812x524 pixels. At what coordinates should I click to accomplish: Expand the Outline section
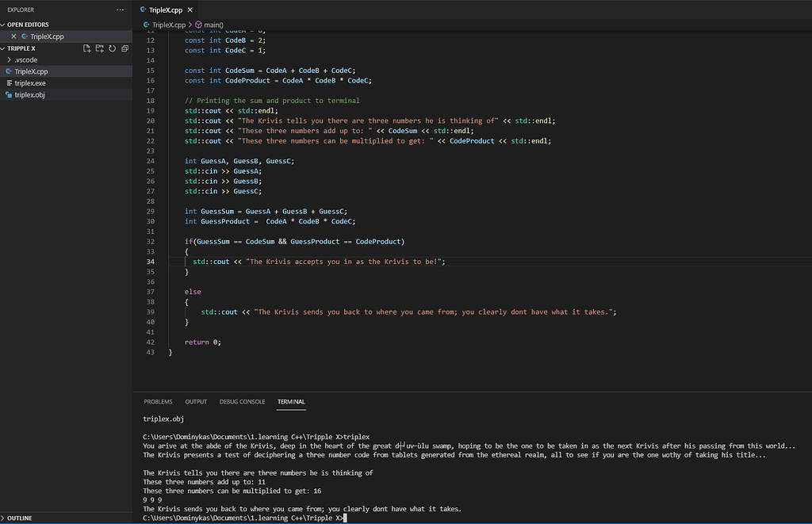(x=20, y=518)
